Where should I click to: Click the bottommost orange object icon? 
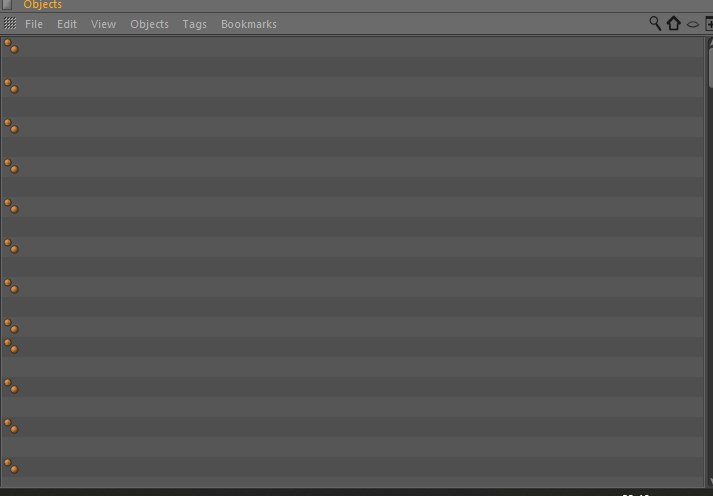pos(11,466)
